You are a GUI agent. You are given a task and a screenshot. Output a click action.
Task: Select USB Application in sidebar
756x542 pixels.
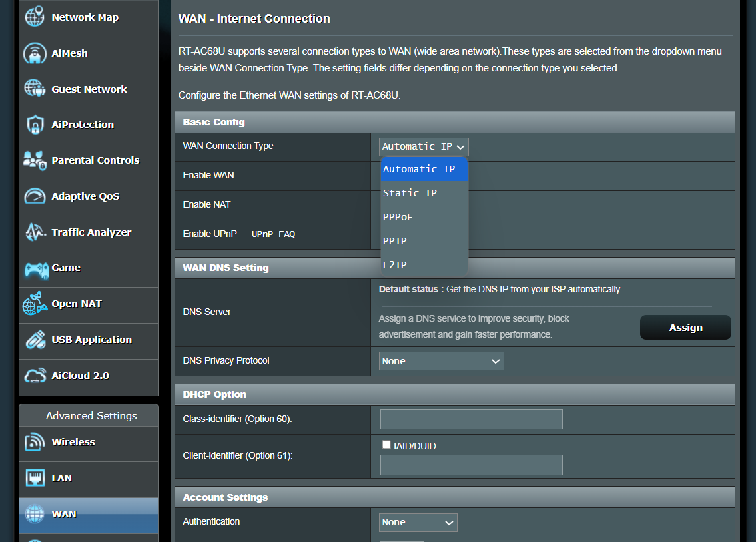click(x=89, y=341)
